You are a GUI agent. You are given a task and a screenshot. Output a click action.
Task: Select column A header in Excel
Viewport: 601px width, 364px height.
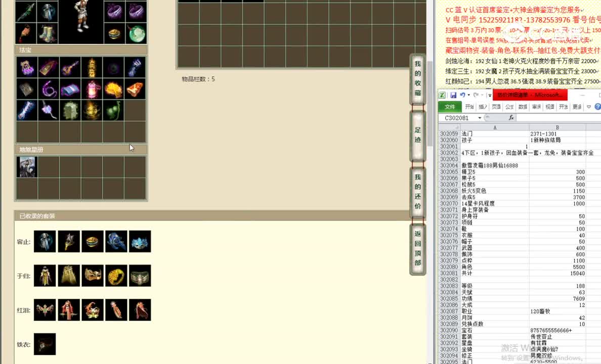click(x=494, y=127)
